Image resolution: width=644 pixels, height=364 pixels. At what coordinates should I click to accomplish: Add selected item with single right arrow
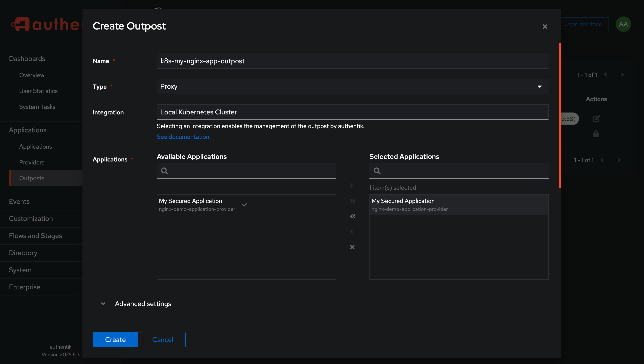point(351,185)
